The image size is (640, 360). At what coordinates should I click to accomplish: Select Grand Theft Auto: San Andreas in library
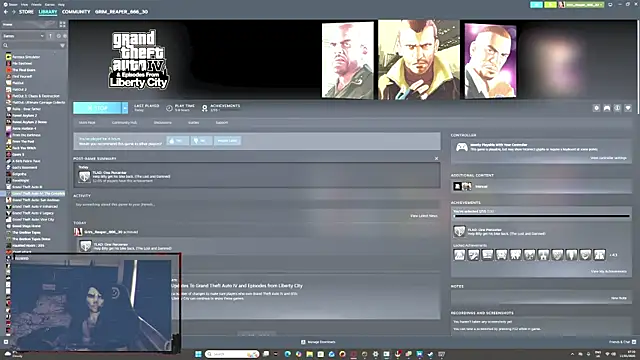pyautogui.click(x=36, y=200)
